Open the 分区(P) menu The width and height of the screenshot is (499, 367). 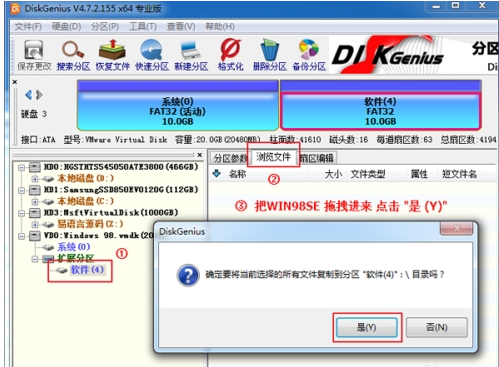[x=105, y=26]
